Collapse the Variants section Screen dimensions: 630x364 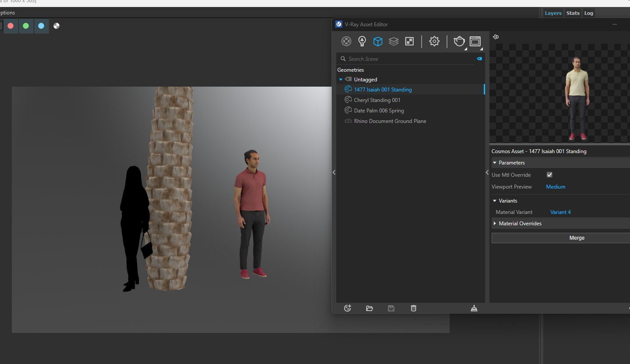pos(495,201)
